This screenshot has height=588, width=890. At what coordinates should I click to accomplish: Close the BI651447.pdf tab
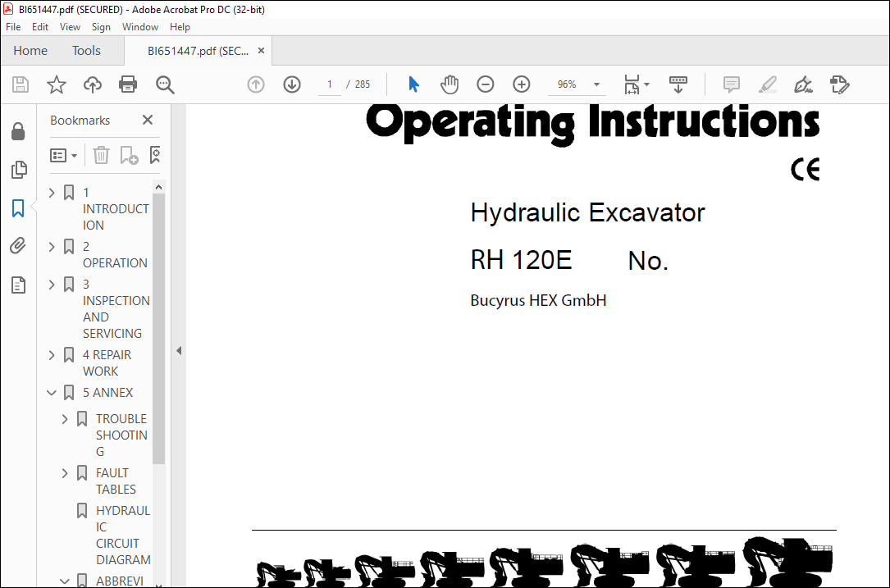pos(261,51)
